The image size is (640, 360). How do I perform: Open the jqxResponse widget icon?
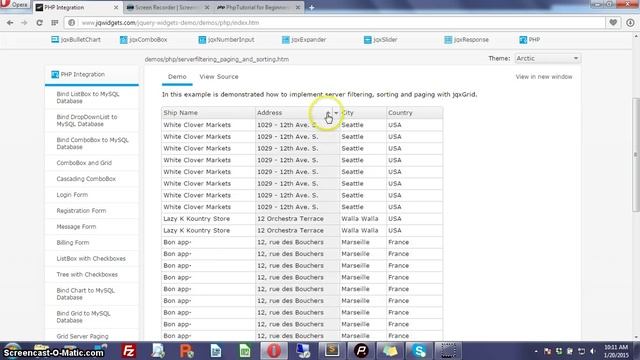[448, 40]
